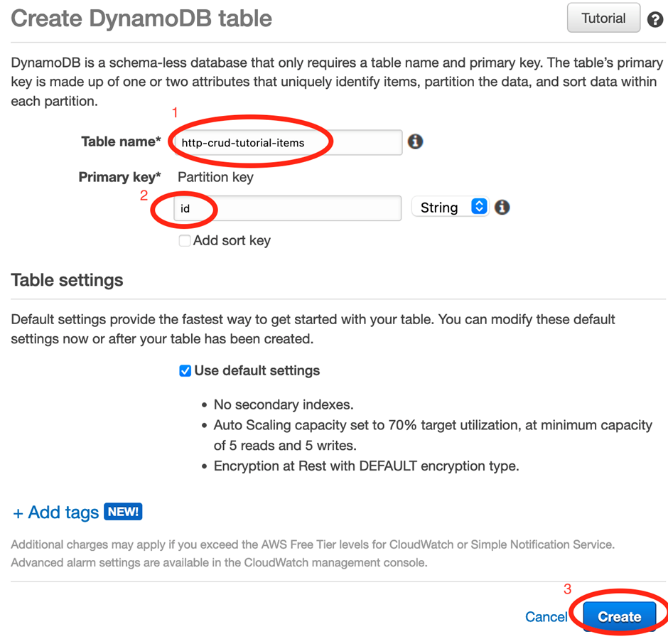Click the Create DynamoDB table title

pyautogui.click(x=141, y=18)
